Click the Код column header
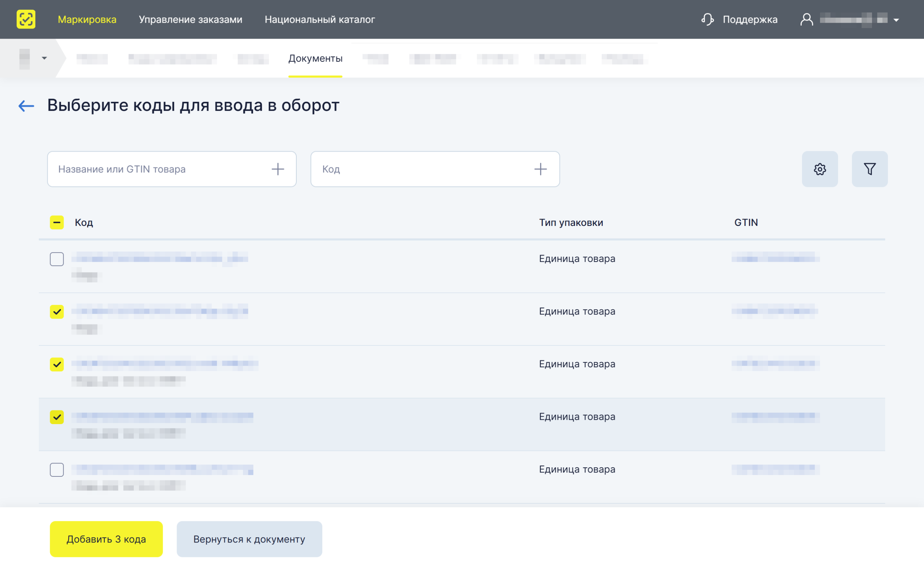 pos(84,222)
